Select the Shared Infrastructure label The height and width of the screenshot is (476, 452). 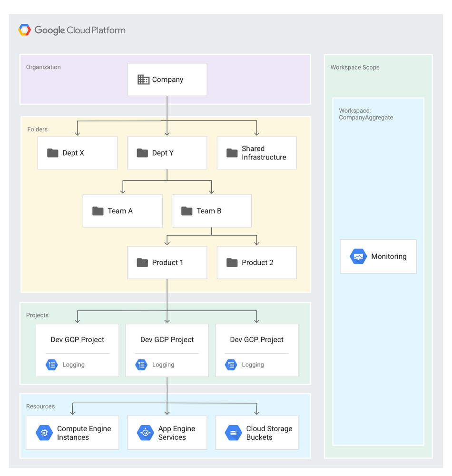pyautogui.click(x=264, y=153)
